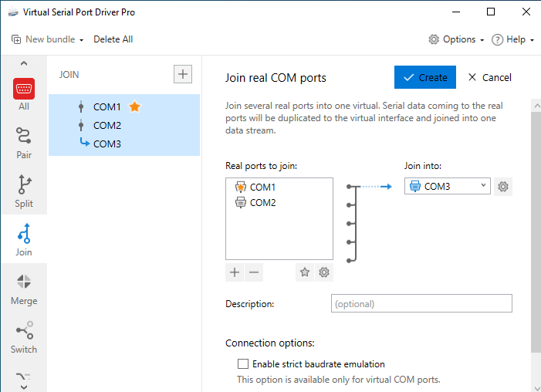Image resolution: width=541 pixels, height=392 pixels.
Task: Select COM3 in the JOIN bundle list
Action: tap(107, 144)
